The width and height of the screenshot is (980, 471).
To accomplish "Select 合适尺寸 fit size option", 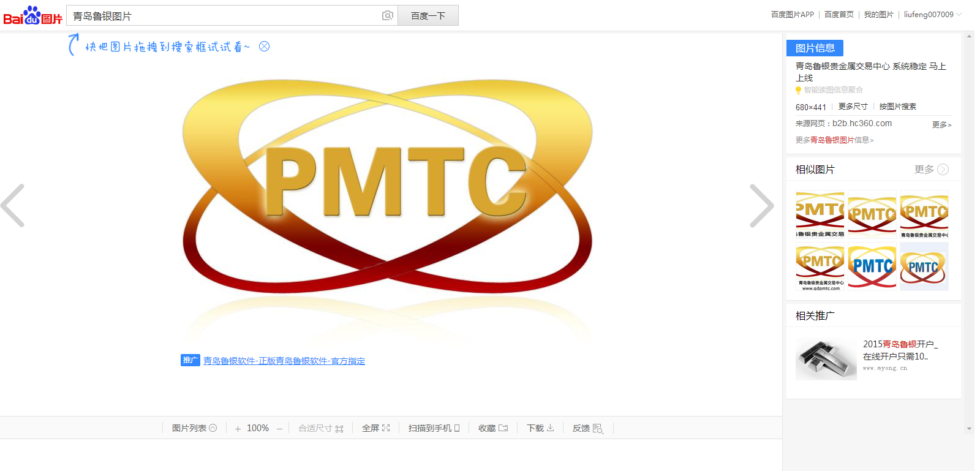I will pos(320,428).
